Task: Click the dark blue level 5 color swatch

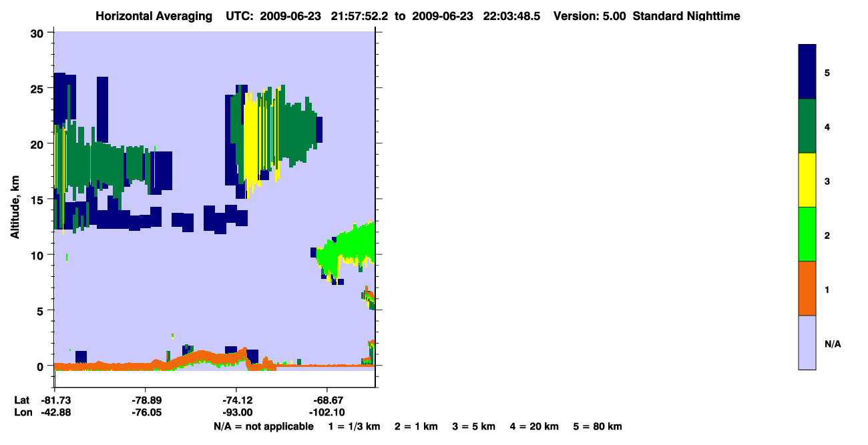Action: (x=807, y=72)
